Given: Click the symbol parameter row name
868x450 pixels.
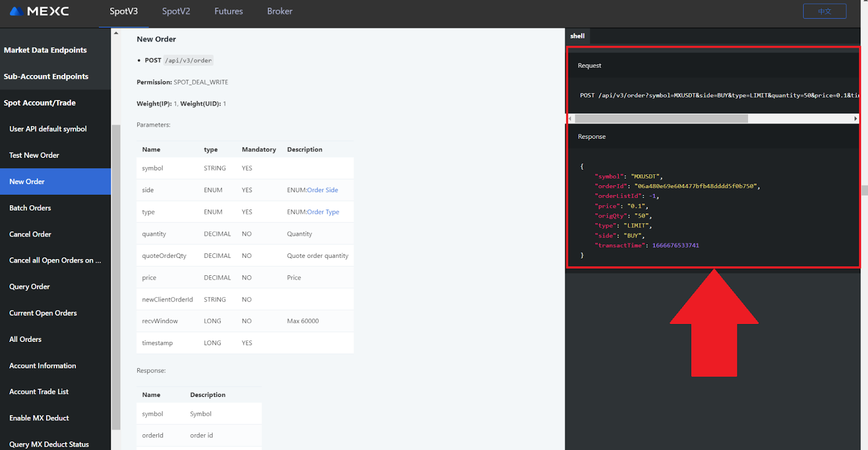Looking at the screenshot, I should [152, 168].
